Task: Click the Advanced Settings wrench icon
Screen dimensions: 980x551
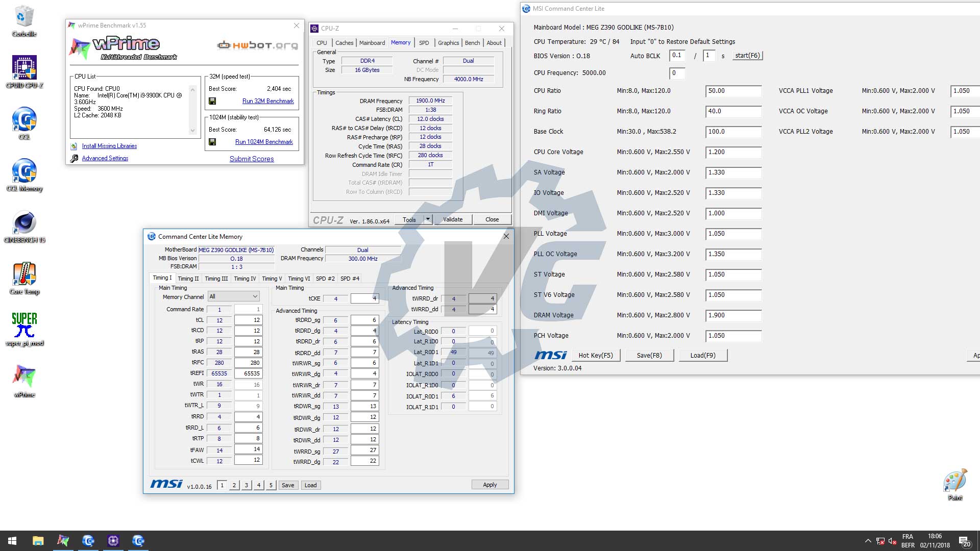Action: (74, 158)
